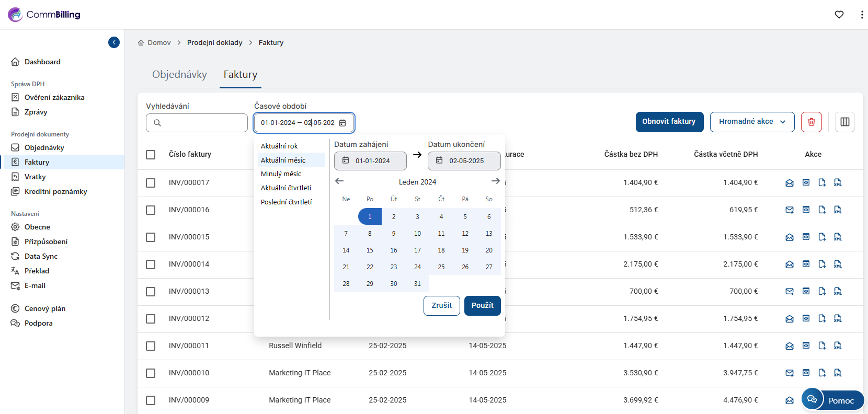Click the heart favorites icon

[839, 15]
